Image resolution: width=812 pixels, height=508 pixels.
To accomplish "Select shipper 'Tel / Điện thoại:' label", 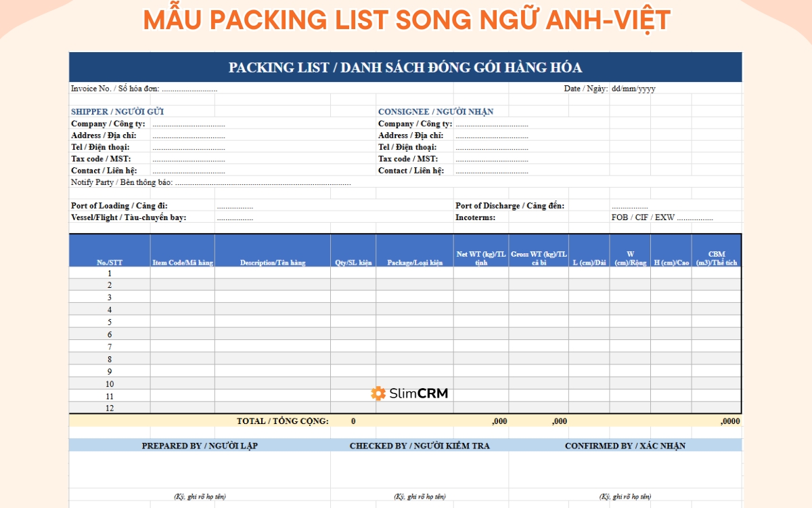I will [x=100, y=147].
